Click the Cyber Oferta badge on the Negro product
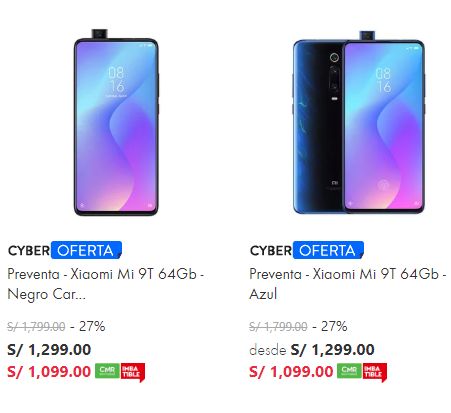 [x=65, y=250]
